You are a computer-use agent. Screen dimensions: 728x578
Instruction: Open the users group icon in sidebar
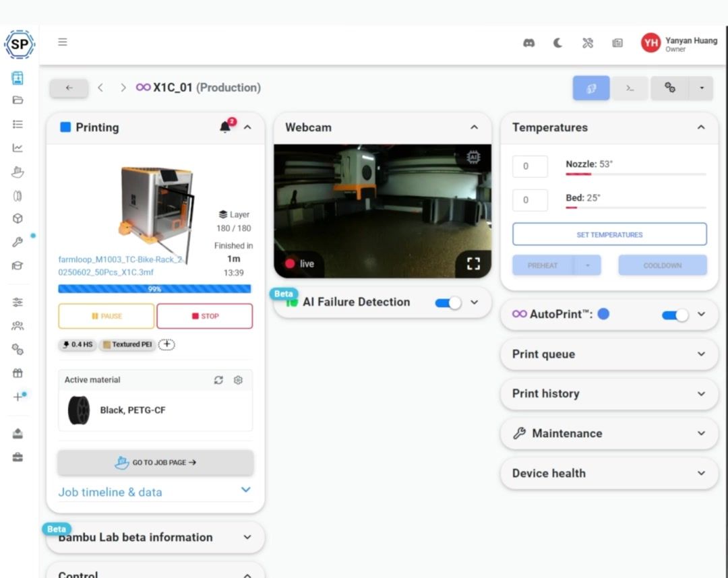click(18, 325)
